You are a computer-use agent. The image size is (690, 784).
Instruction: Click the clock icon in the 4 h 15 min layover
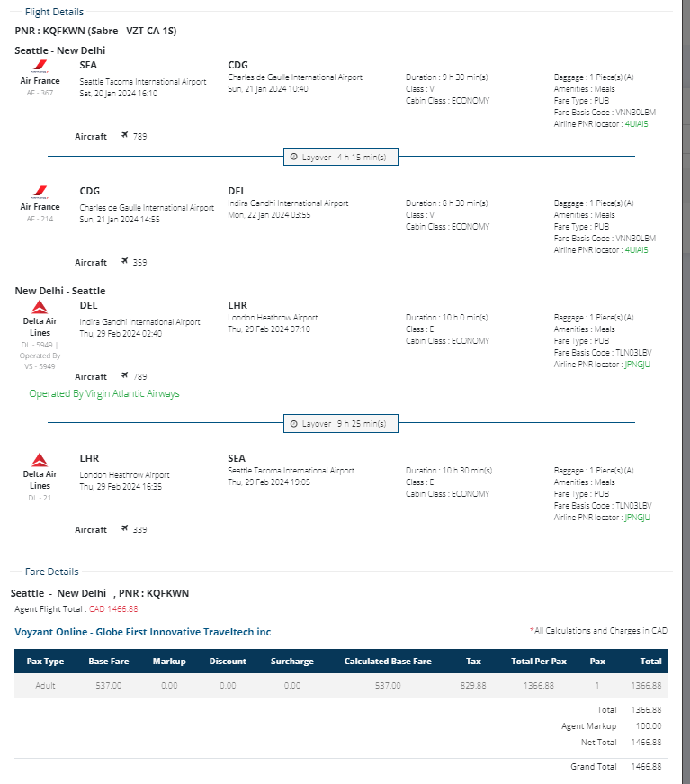293,157
